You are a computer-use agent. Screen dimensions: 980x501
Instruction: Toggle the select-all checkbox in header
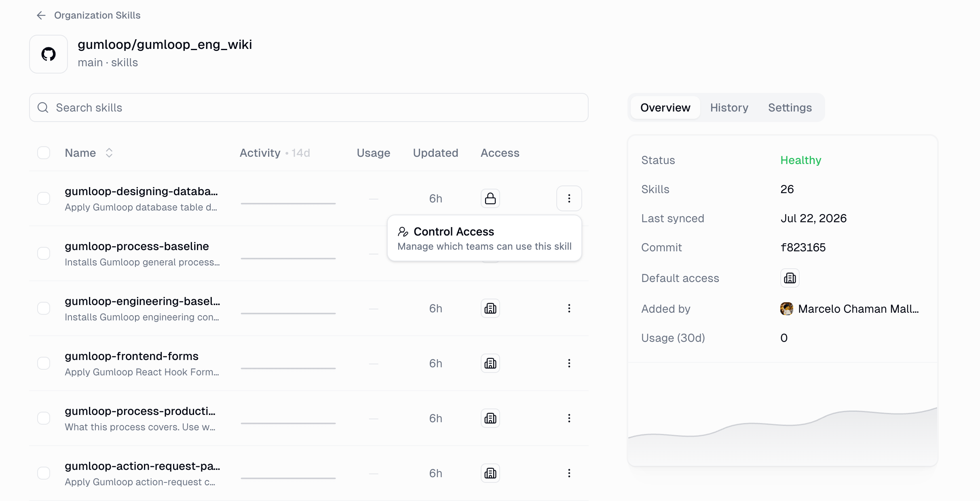(44, 153)
